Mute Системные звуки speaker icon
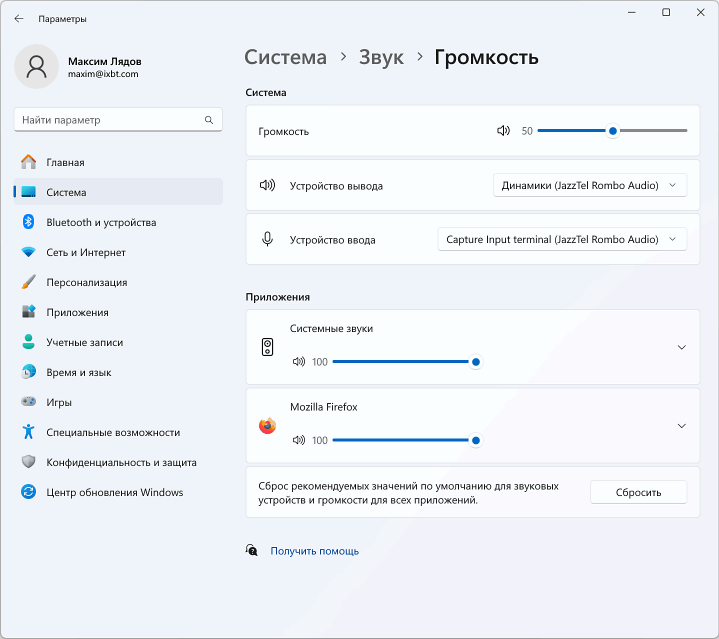 [299, 362]
